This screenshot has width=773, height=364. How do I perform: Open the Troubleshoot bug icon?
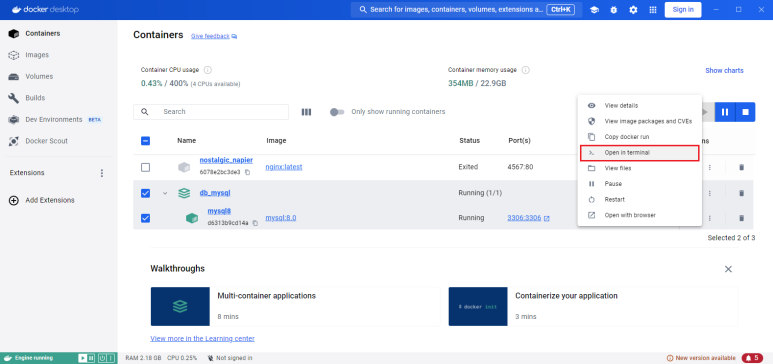point(614,10)
